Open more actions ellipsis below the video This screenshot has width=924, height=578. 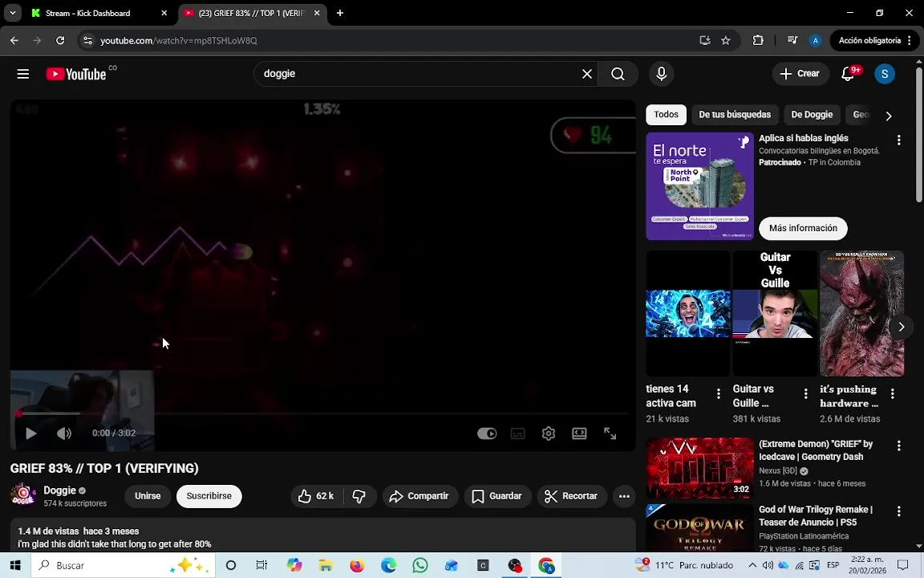624,496
